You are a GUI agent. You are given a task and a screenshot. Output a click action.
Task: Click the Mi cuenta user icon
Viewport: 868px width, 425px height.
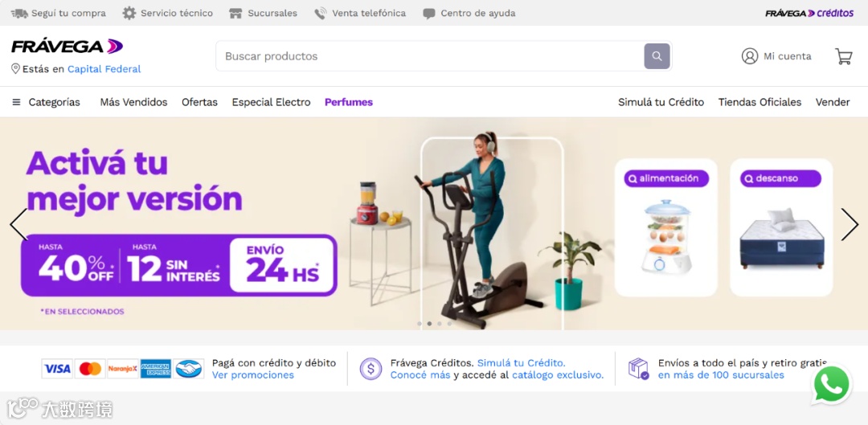[750, 56]
